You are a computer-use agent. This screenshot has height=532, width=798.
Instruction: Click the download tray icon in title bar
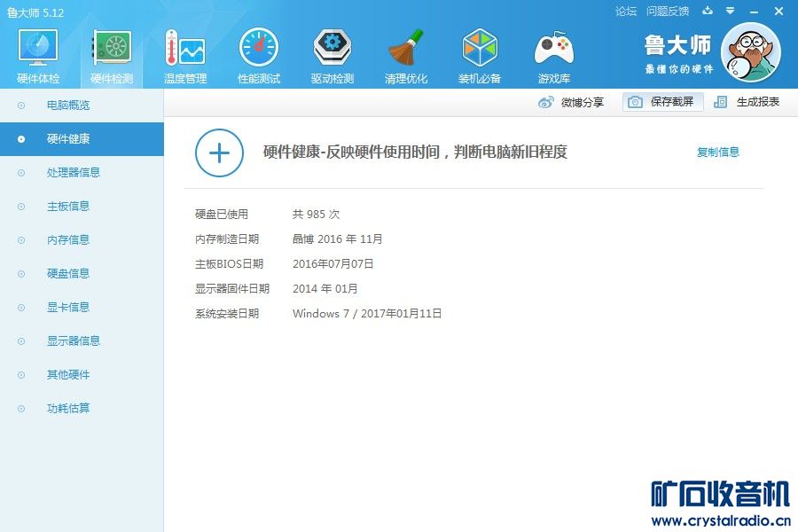tap(708, 11)
